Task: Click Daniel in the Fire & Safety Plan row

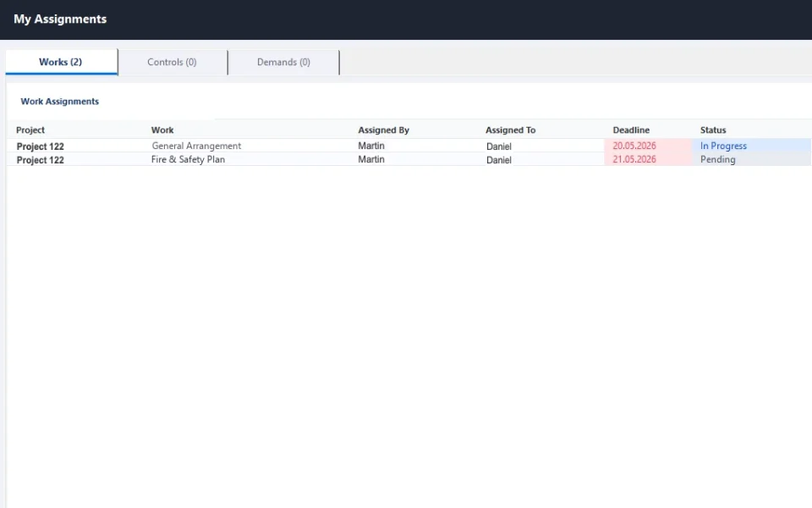Action: [x=499, y=160]
